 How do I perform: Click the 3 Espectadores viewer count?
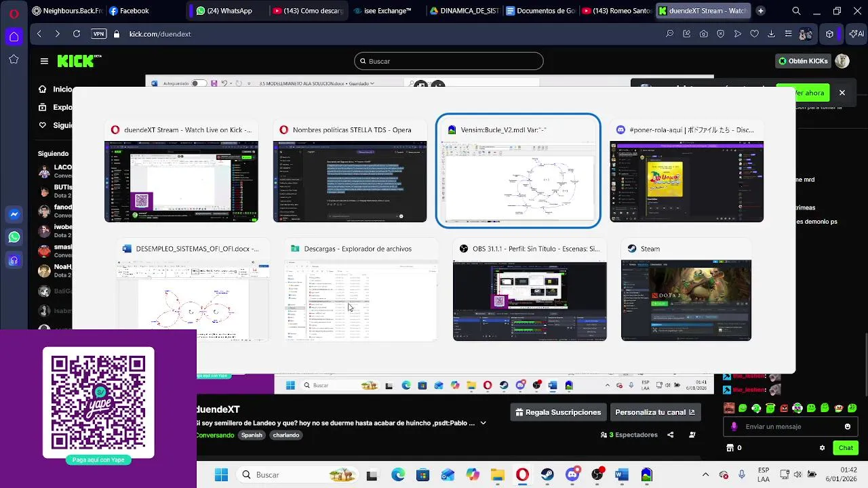tap(629, 434)
